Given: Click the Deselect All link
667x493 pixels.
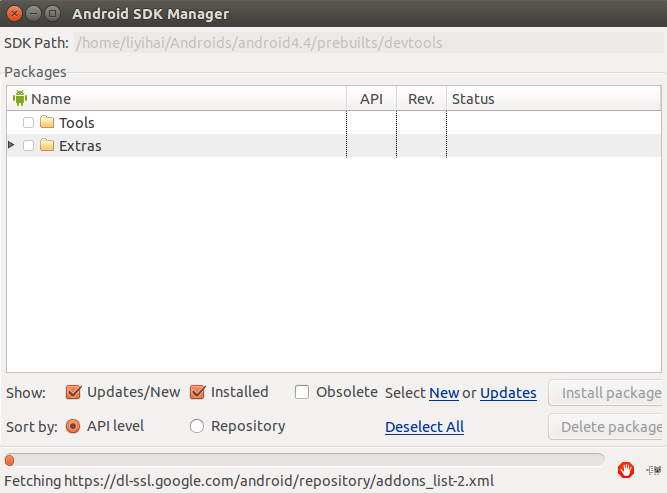Looking at the screenshot, I should [425, 427].
